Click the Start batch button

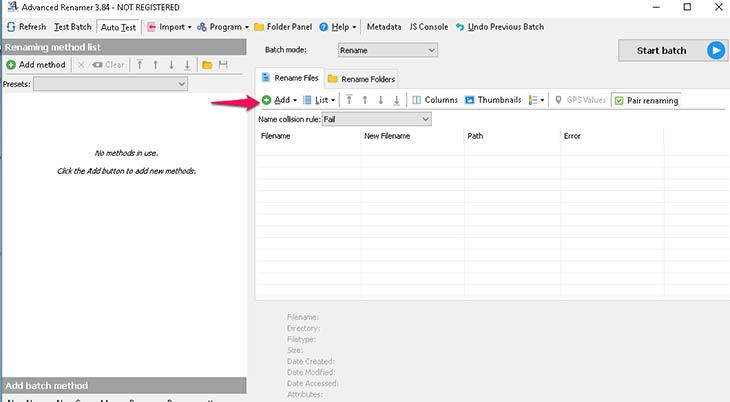click(672, 50)
